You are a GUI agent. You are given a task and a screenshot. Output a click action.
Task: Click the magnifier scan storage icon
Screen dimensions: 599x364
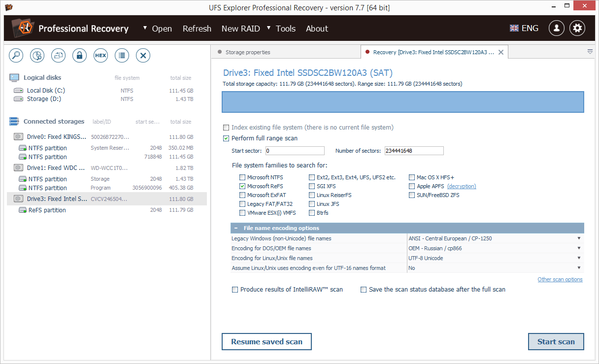[16, 56]
